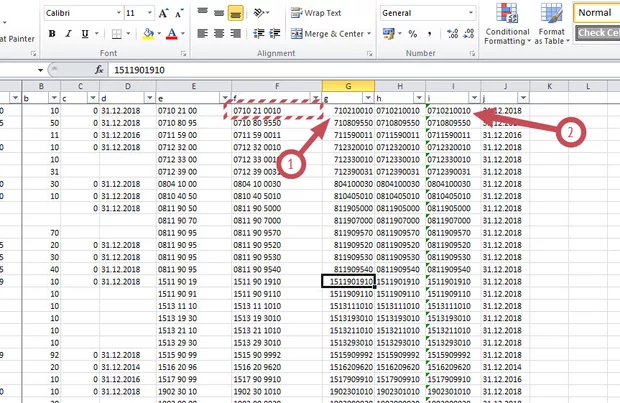620x403 pixels.
Task: Toggle the highlighted Bottom Align button
Action: pyautogui.click(x=236, y=13)
